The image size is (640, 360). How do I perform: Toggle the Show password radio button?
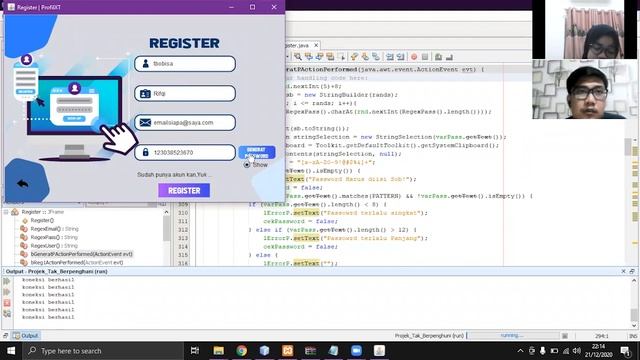point(247,164)
